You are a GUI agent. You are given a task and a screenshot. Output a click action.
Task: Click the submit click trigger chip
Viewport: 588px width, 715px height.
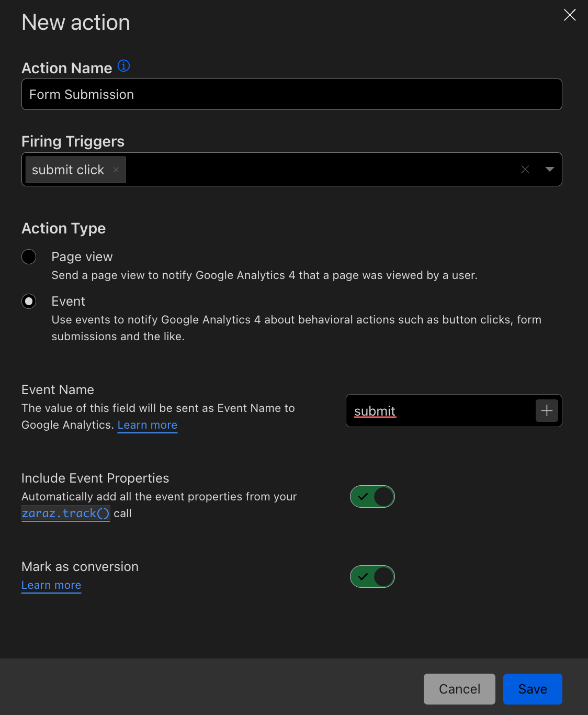(x=68, y=170)
